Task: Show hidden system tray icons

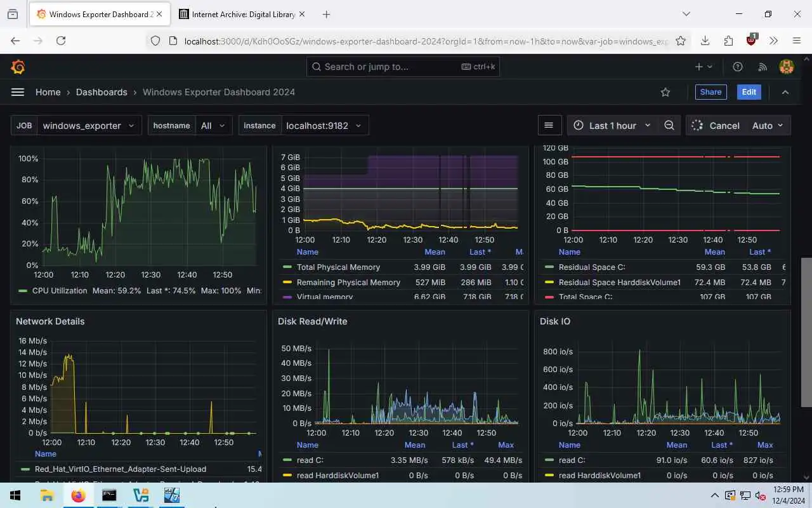Action: pyautogui.click(x=715, y=496)
